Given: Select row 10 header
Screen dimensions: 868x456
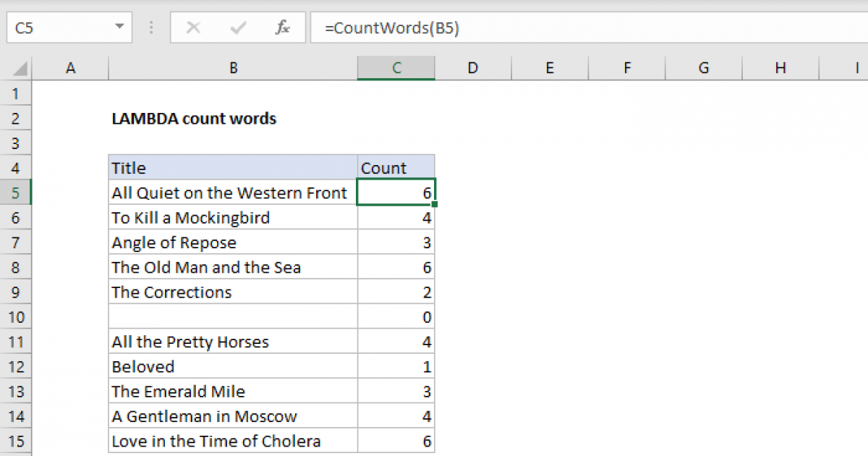Looking at the screenshot, I should point(16,316).
